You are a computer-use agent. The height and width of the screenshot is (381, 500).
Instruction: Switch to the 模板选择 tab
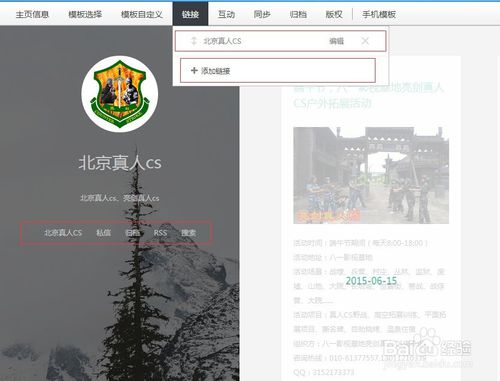point(85,14)
